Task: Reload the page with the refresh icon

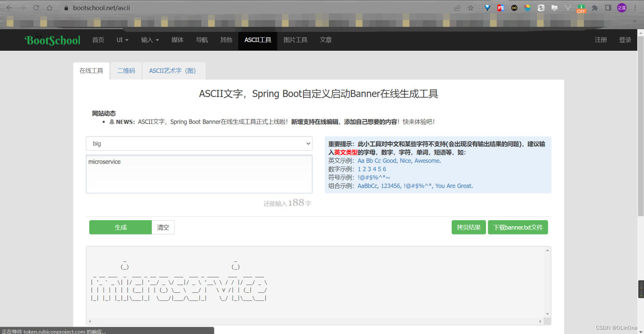Action: pos(36,8)
